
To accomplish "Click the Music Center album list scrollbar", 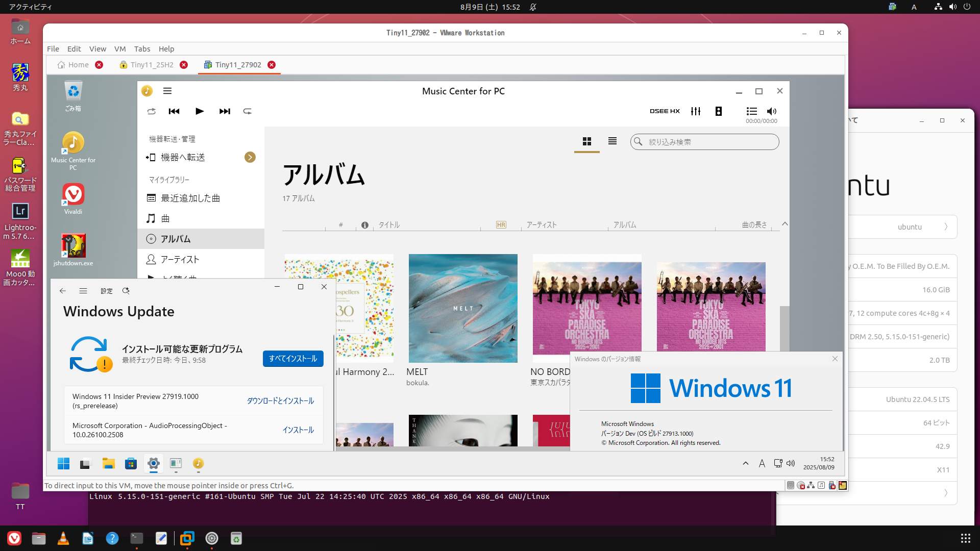I will [x=785, y=328].
